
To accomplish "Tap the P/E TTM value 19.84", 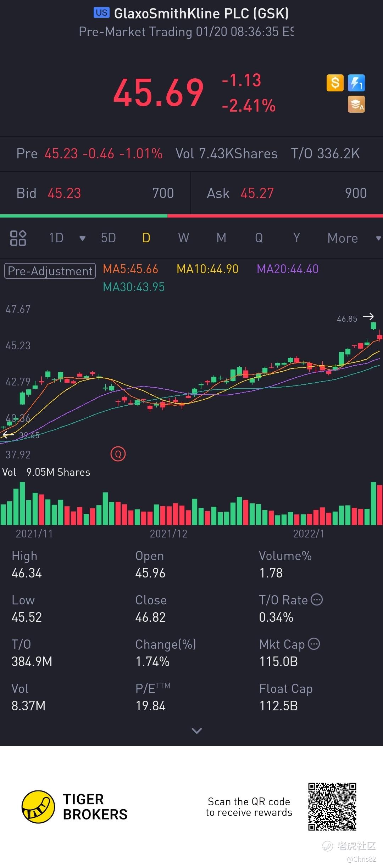I will click(x=150, y=706).
